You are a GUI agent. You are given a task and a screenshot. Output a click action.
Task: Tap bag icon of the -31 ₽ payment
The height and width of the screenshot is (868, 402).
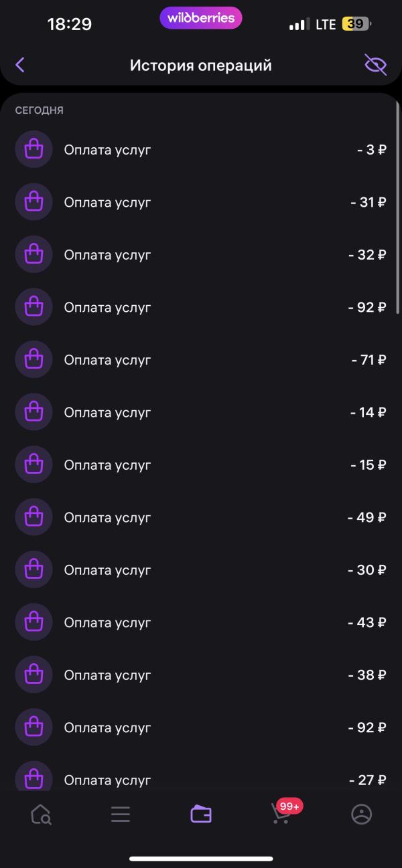33,202
